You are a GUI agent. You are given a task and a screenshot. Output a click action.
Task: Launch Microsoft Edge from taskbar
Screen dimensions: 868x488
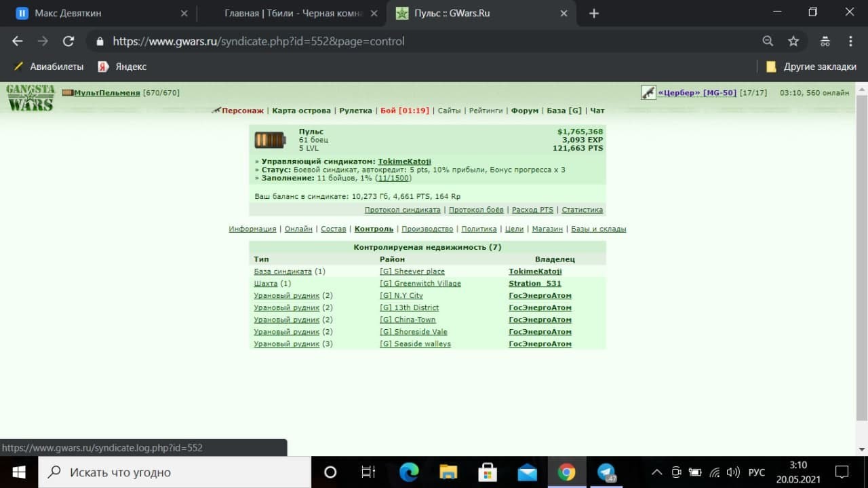click(x=409, y=472)
